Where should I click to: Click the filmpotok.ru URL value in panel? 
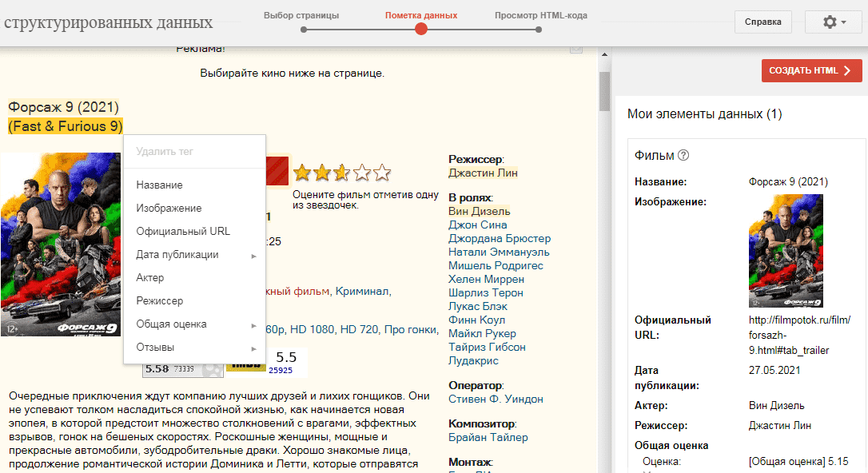click(x=799, y=335)
